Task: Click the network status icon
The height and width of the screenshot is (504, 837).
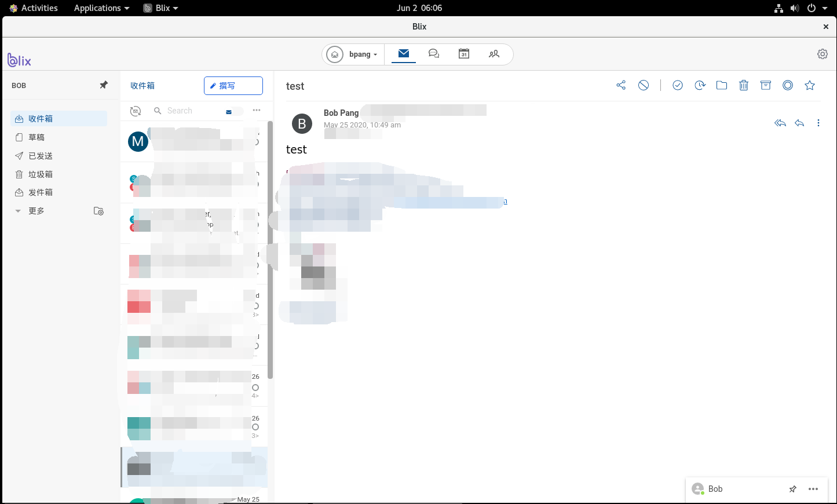Action: pyautogui.click(x=779, y=8)
